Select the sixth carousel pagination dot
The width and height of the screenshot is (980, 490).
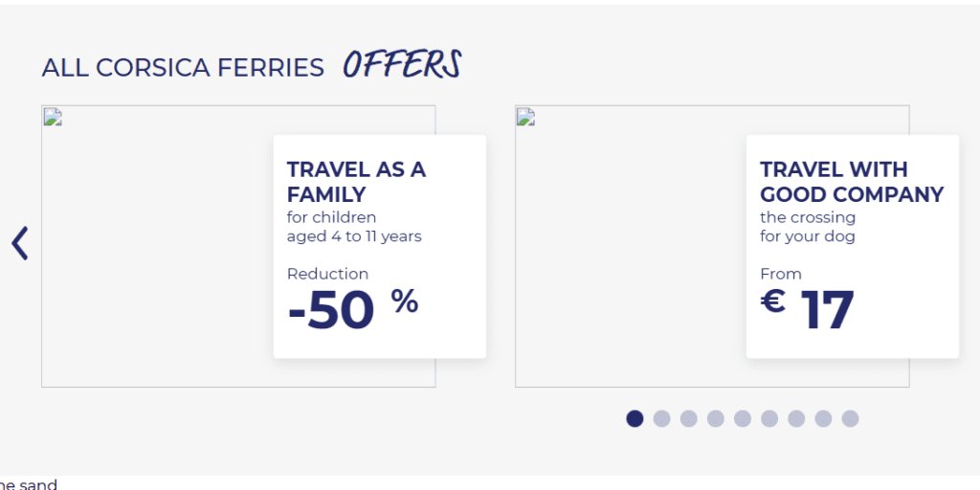pos(768,418)
